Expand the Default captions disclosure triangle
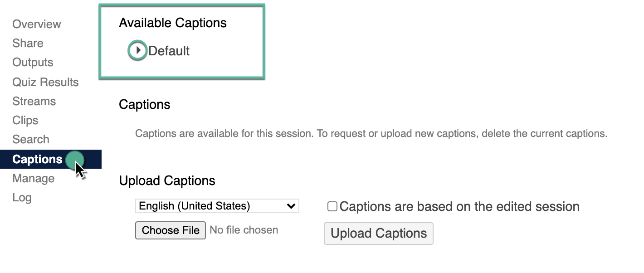 click(138, 51)
